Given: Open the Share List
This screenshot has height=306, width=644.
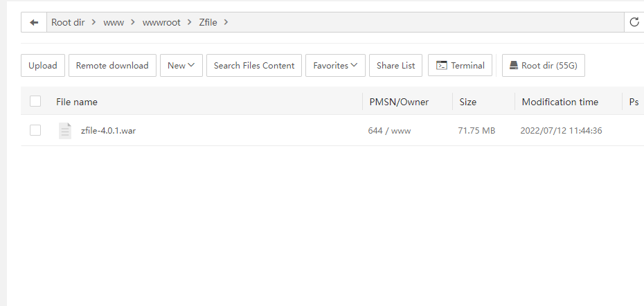Looking at the screenshot, I should coord(395,66).
